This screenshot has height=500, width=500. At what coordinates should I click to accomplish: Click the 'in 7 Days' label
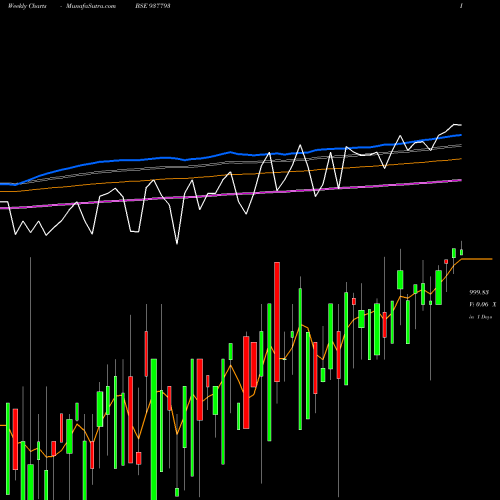480,317
